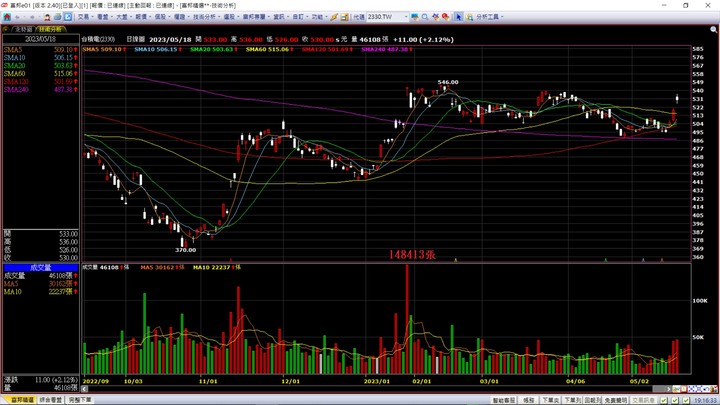Click the 回報列 button

(x=593, y=400)
